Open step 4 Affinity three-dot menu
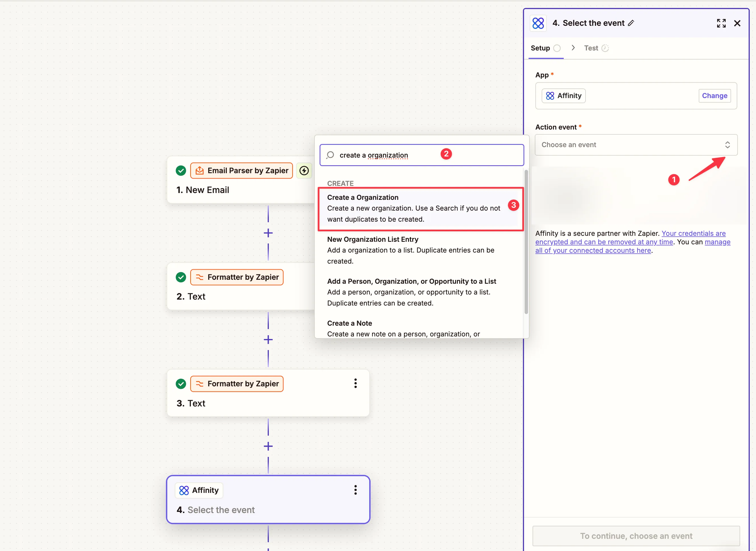Image resolution: width=756 pixels, height=551 pixels. pos(355,490)
